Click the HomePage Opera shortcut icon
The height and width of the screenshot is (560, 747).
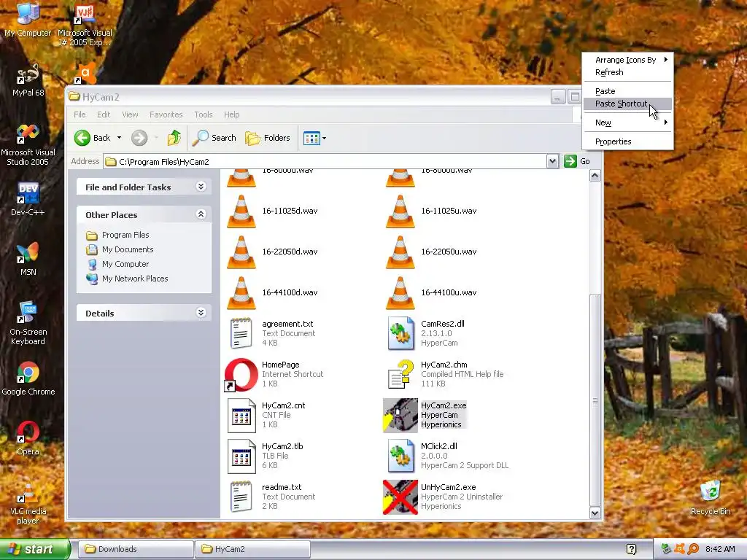click(x=241, y=375)
